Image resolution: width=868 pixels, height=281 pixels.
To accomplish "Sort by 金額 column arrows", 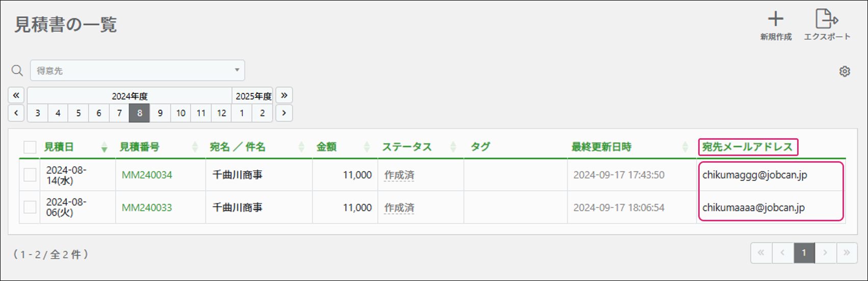I will pyautogui.click(x=367, y=147).
